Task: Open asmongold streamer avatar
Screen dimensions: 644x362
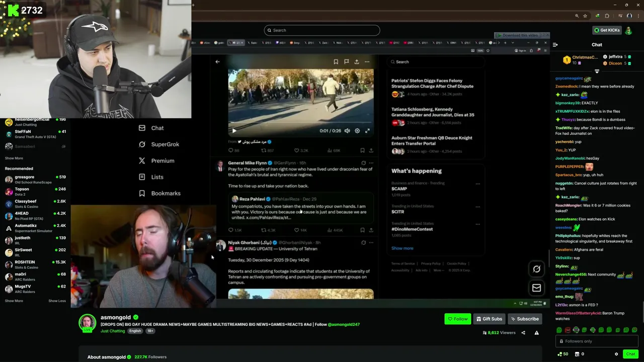Action: coord(88,322)
